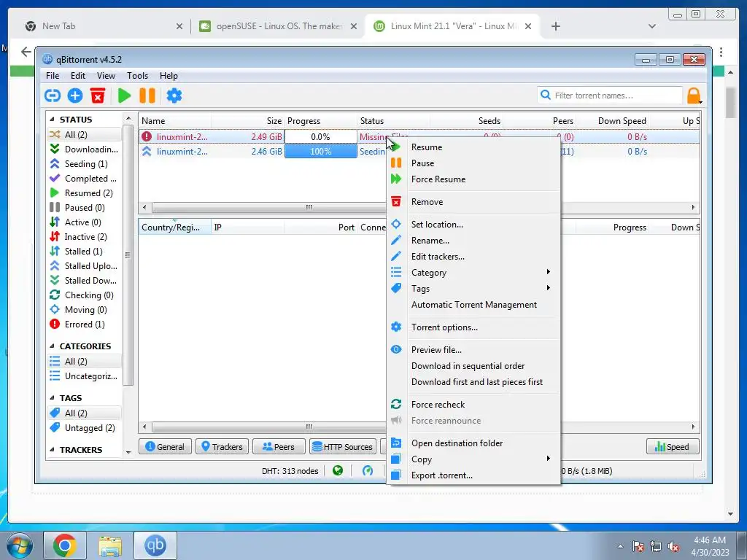Image resolution: width=747 pixels, height=560 pixels.
Task: Click the orange lock icon in qBittorrent toolbar
Action: coord(694,96)
